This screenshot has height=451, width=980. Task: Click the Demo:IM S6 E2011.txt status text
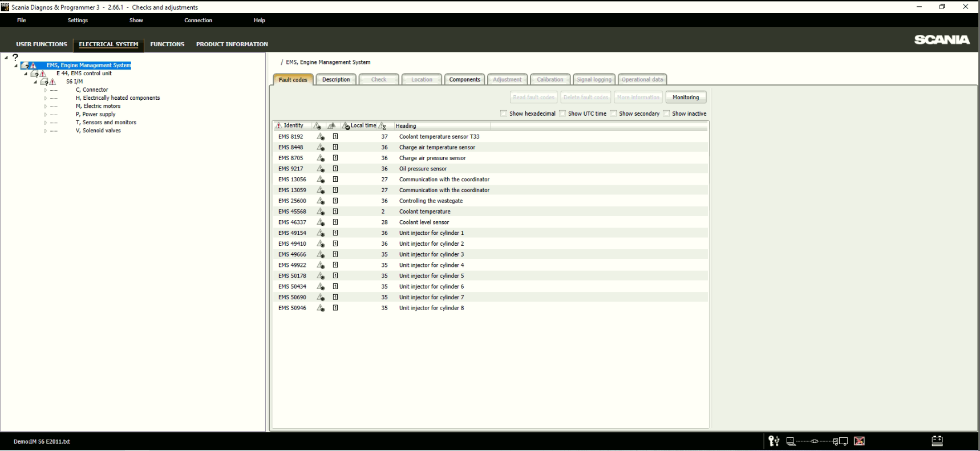click(42, 442)
